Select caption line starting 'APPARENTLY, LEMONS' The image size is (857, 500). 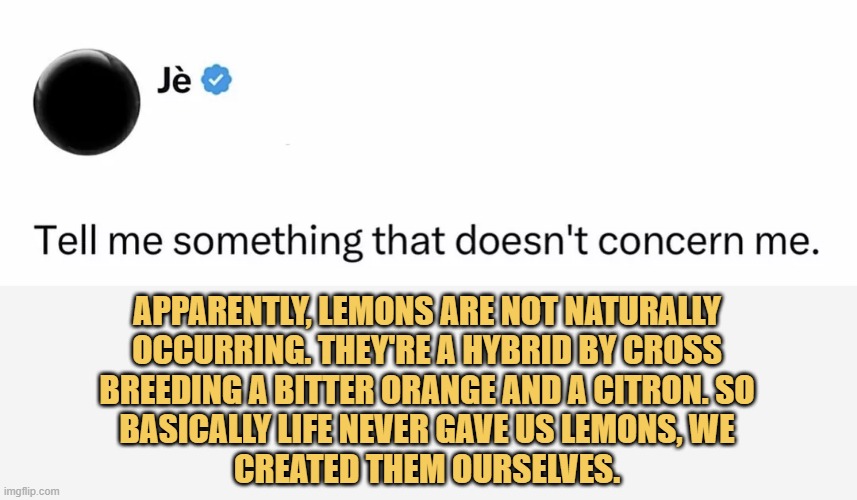(x=427, y=312)
